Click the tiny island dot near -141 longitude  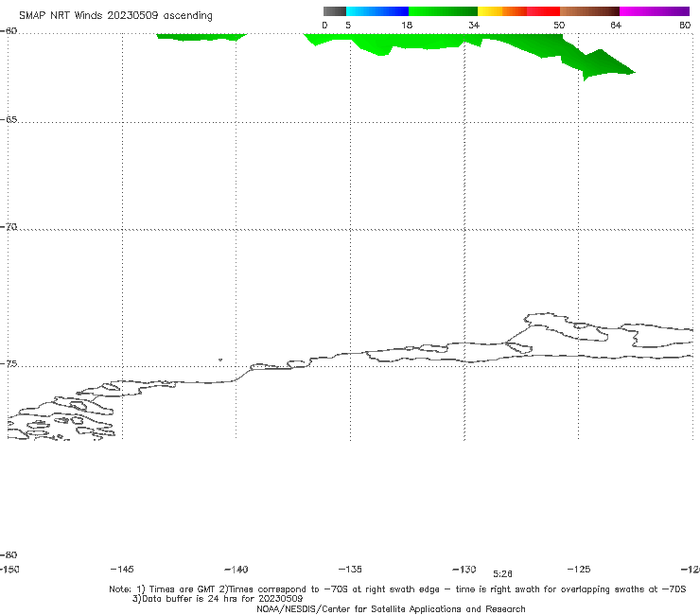point(220,360)
